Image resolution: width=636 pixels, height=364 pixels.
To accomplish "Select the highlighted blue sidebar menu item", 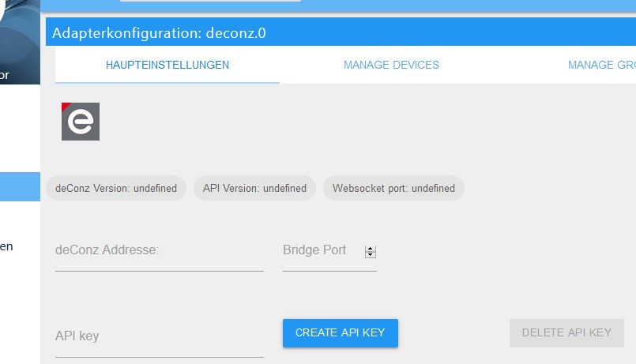I will pos(20,187).
